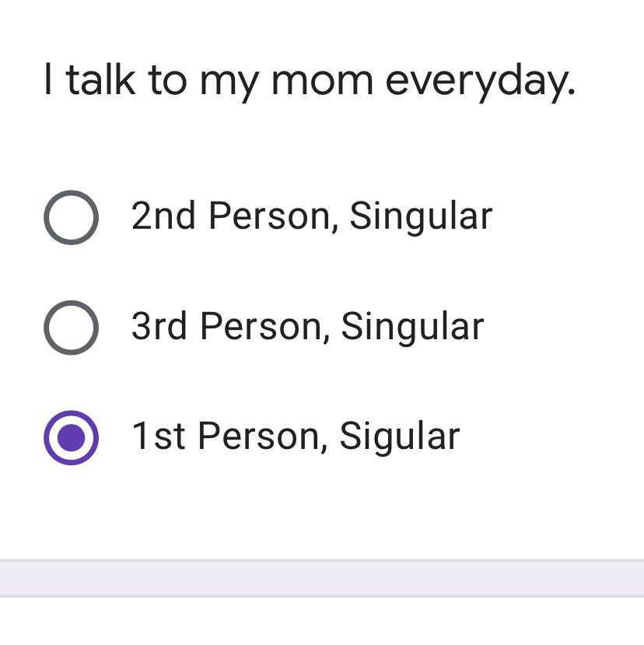Click the '1st Person, Sigular' option label
This screenshot has height=645, width=644.
coord(296,436)
